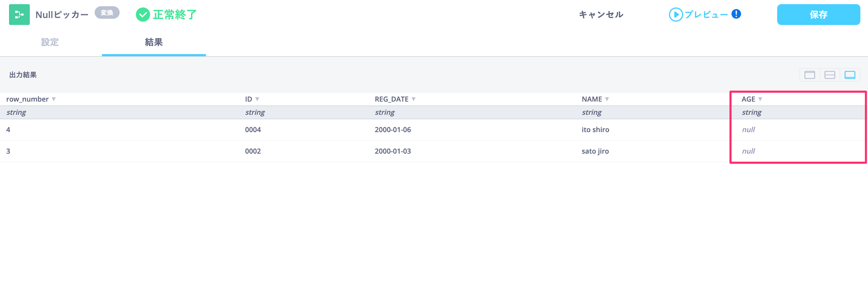Open the ID column dropdown arrow
The width and height of the screenshot is (868, 292).
point(257,99)
